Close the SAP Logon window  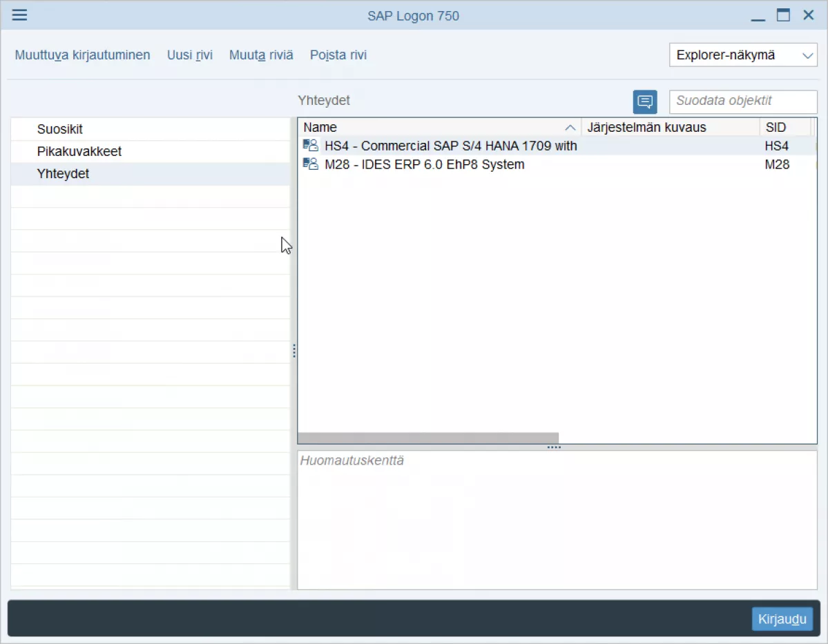(x=809, y=14)
